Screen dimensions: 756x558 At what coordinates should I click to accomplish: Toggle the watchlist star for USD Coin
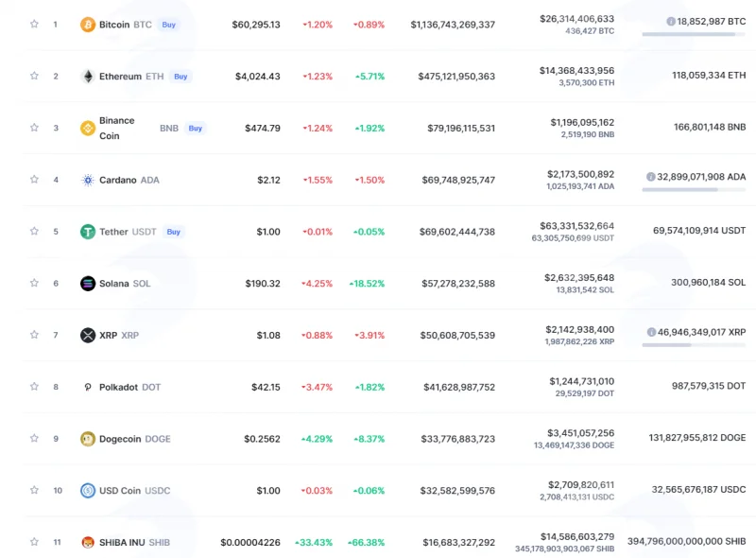click(34, 490)
